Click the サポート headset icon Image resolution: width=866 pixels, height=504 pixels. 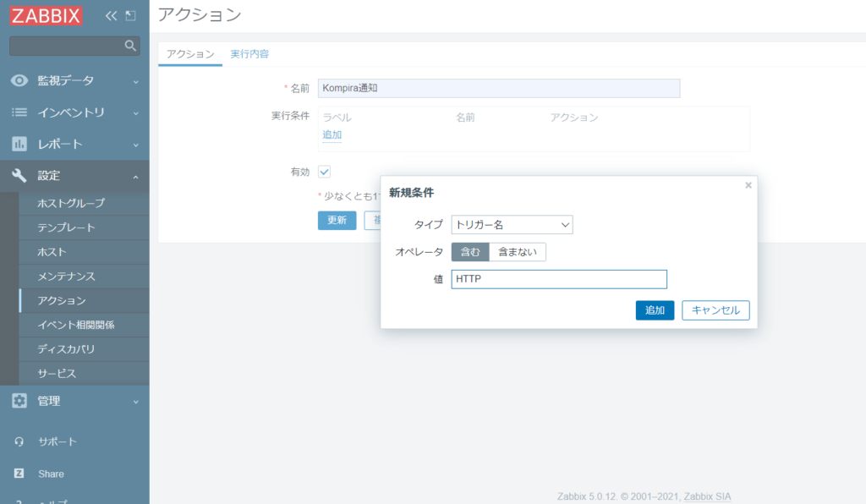(x=19, y=441)
